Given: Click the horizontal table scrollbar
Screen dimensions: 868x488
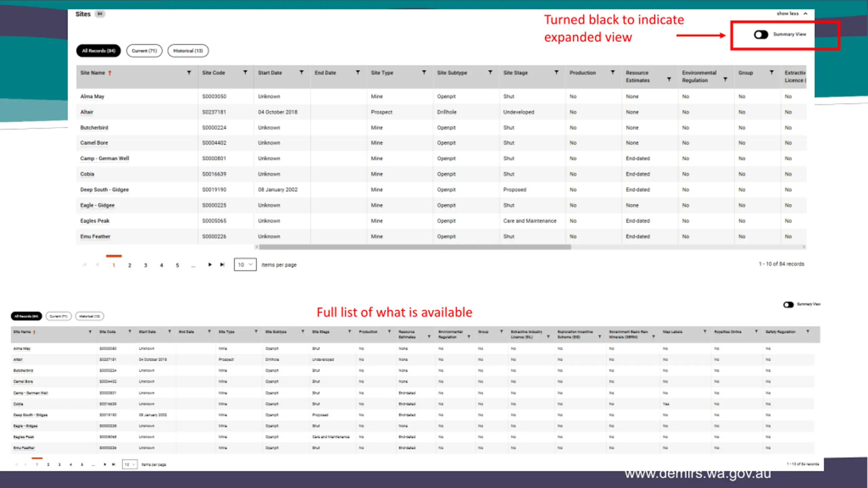Looking at the screenshot, I should point(415,247).
